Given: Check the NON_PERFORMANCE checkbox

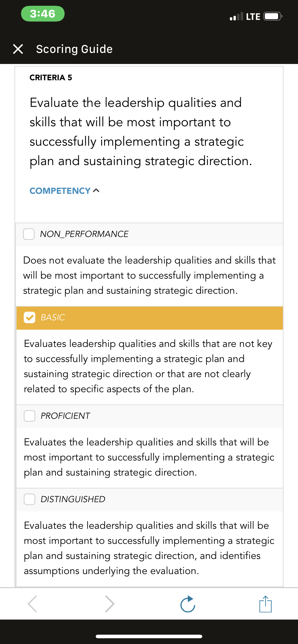Looking at the screenshot, I should [29, 234].
